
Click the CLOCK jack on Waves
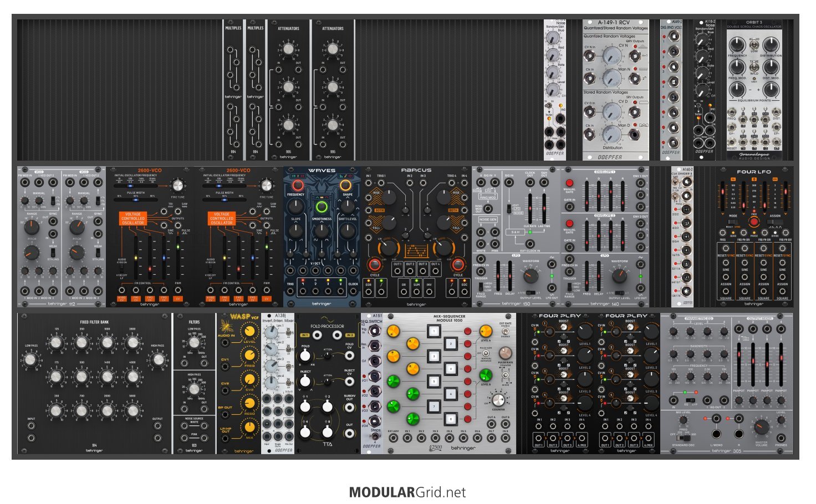click(x=353, y=291)
